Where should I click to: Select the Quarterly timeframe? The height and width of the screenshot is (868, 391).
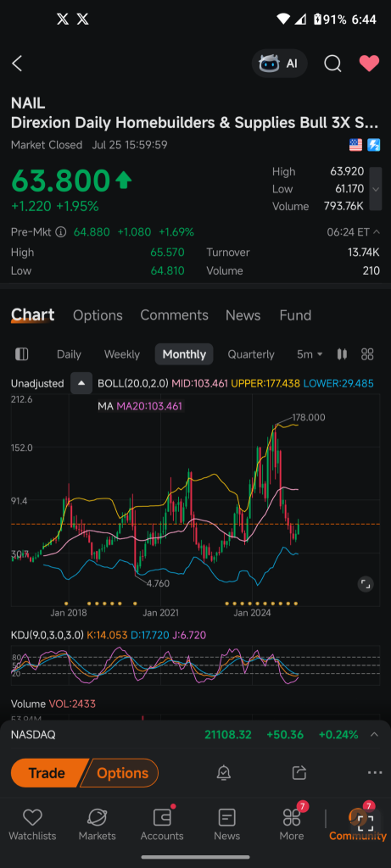click(251, 354)
